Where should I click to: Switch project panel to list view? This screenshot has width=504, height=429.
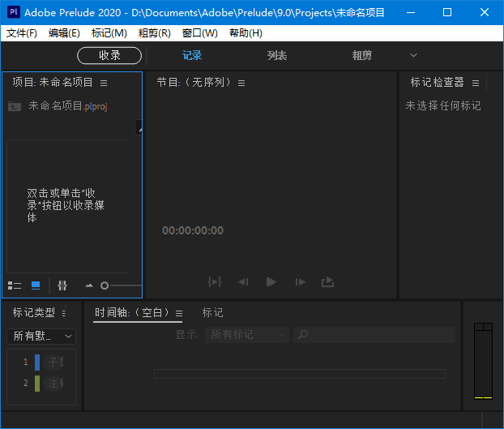(15, 285)
